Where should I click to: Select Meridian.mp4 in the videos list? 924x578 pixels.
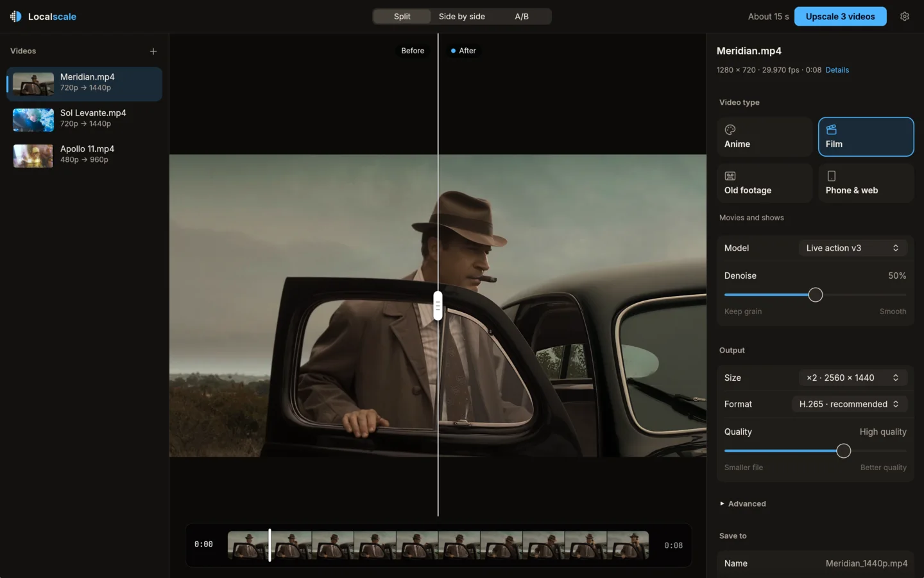[85, 83]
